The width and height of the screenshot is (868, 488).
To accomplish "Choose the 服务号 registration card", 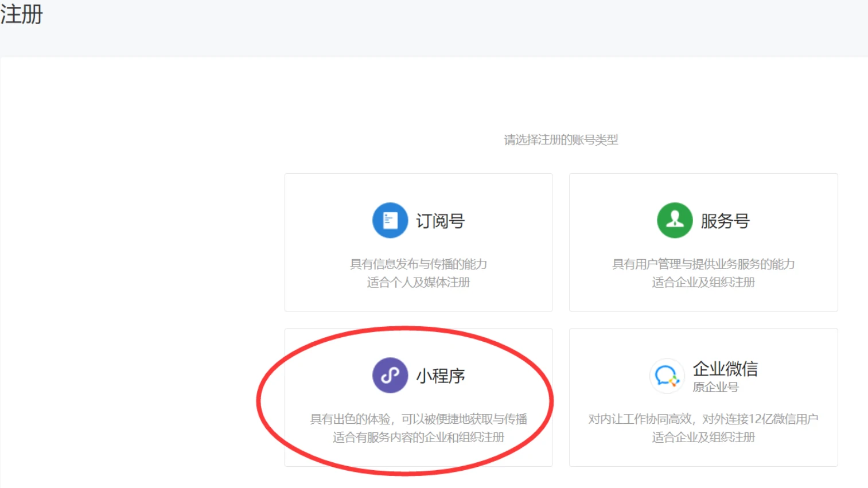I will 703,242.
